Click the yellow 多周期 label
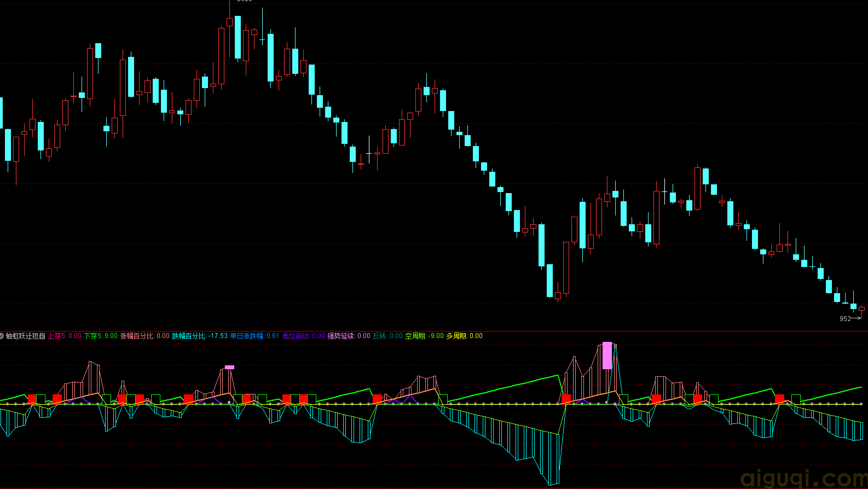The image size is (868, 489). [464, 336]
